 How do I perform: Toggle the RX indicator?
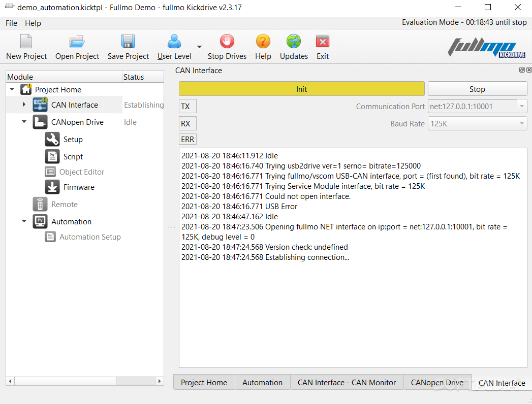(x=187, y=124)
